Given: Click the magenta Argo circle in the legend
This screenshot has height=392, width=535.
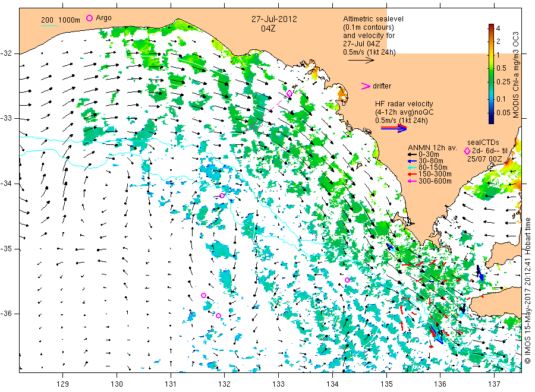Looking at the screenshot, I should pos(89,18).
